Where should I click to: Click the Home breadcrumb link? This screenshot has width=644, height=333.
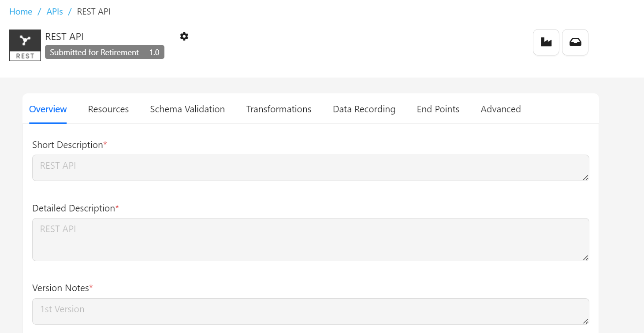coord(21,11)
